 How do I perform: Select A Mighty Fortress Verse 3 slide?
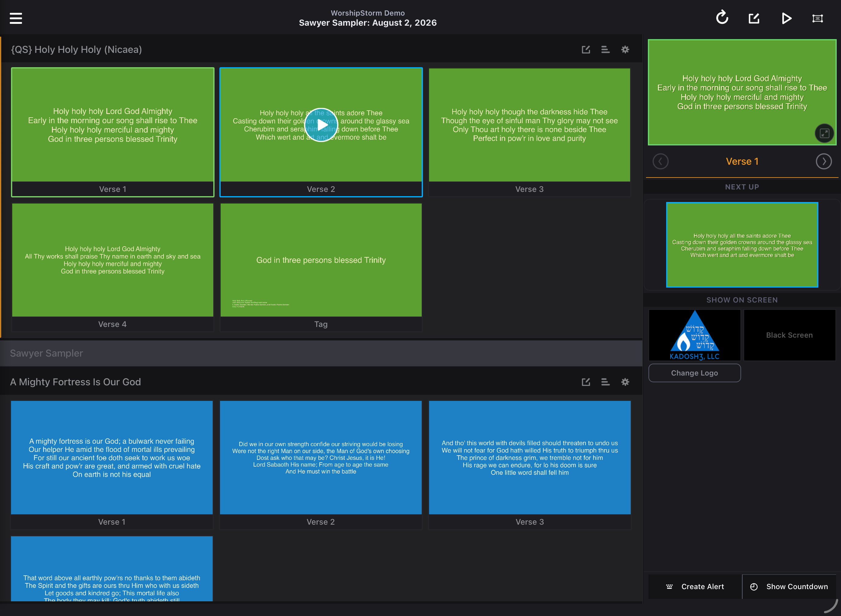(530, 465)
